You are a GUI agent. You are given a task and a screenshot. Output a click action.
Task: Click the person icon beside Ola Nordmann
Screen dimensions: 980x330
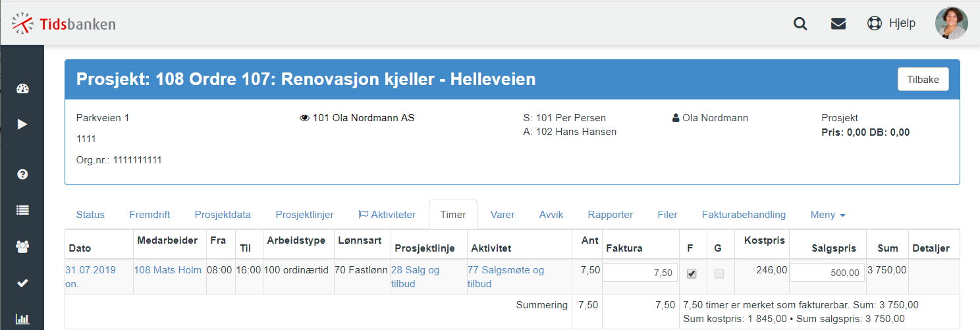click(x=676, y=119)
